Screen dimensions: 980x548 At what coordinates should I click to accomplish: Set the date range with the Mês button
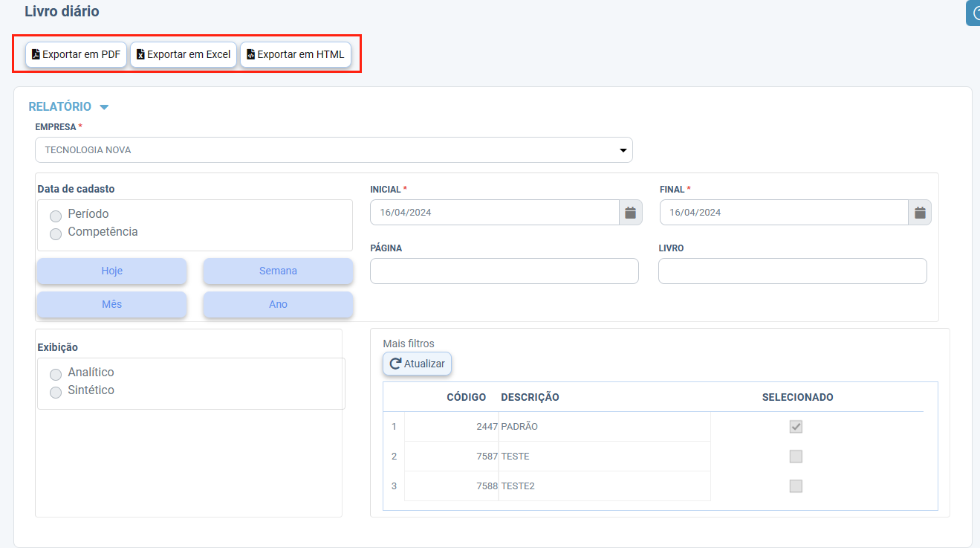click(x=112, y=304)
